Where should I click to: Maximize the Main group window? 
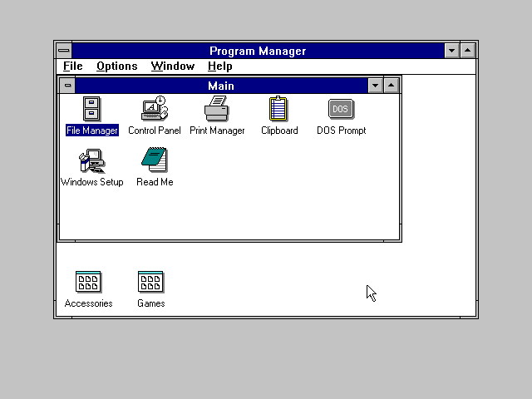(x=392, y=86)
